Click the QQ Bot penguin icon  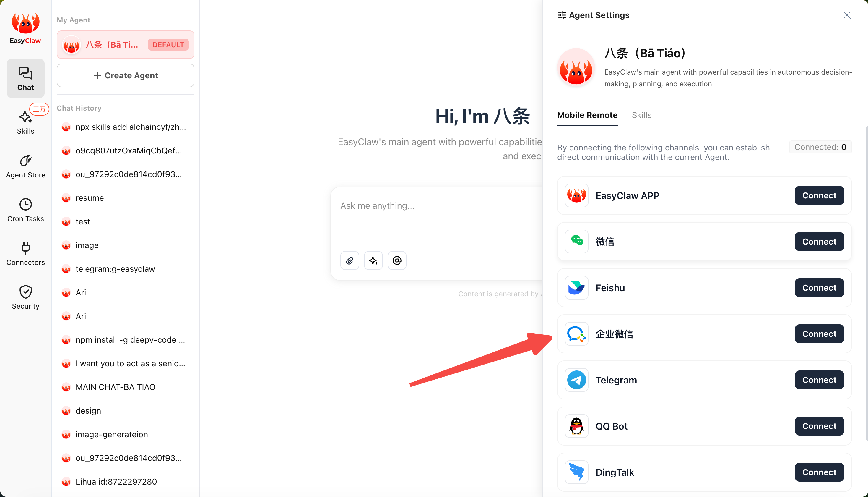click(x=576, y=426)
